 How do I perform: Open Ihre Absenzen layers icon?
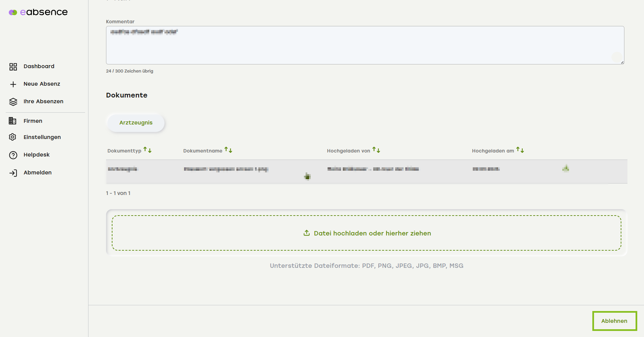tap(13, 102)
